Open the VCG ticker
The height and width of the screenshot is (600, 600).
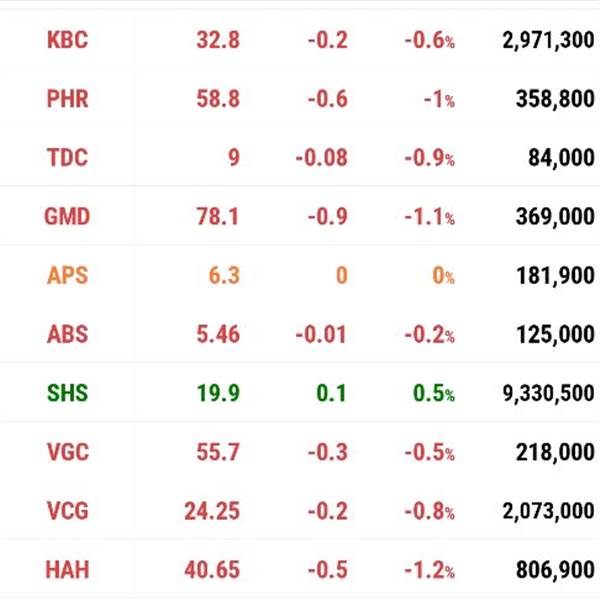click(x=68, y=511)
